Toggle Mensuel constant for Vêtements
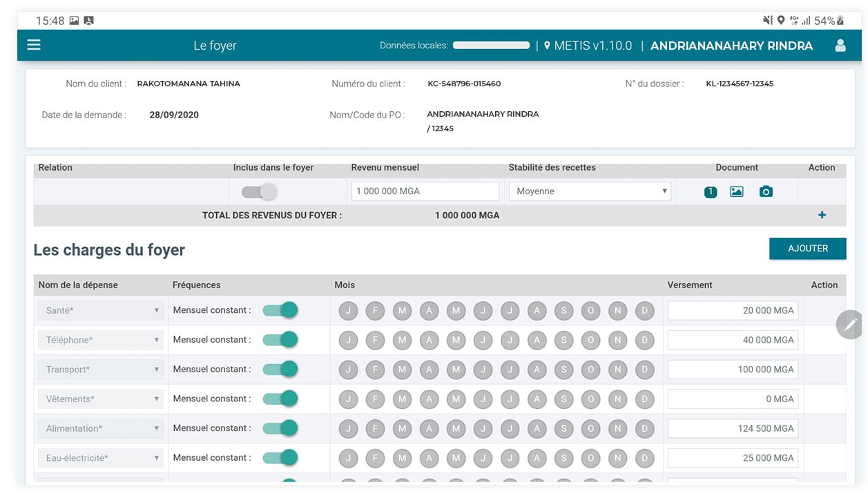The height and width of the screenshot is (496, 868). 280,399
